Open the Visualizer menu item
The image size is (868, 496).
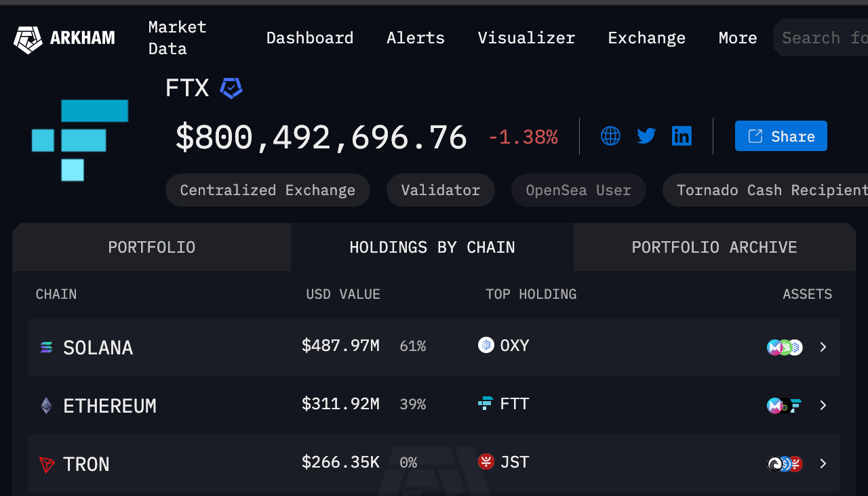(x=526, y=38)
